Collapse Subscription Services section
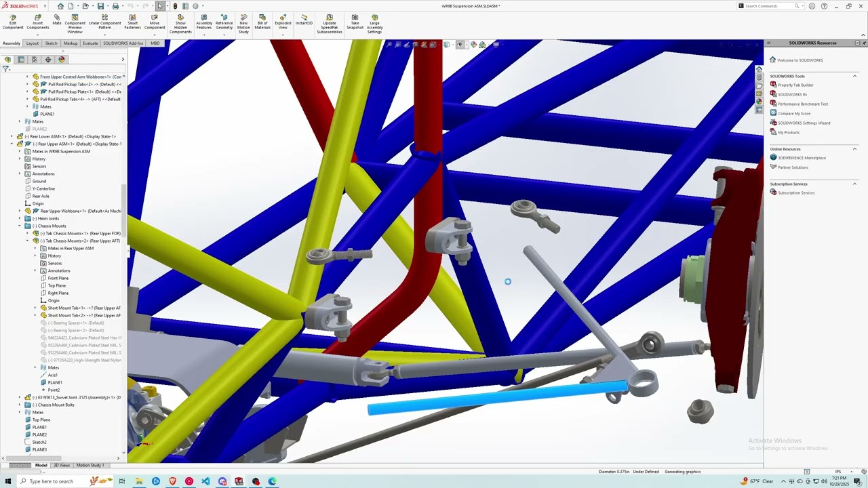868x488 pixels. [854, 184]
